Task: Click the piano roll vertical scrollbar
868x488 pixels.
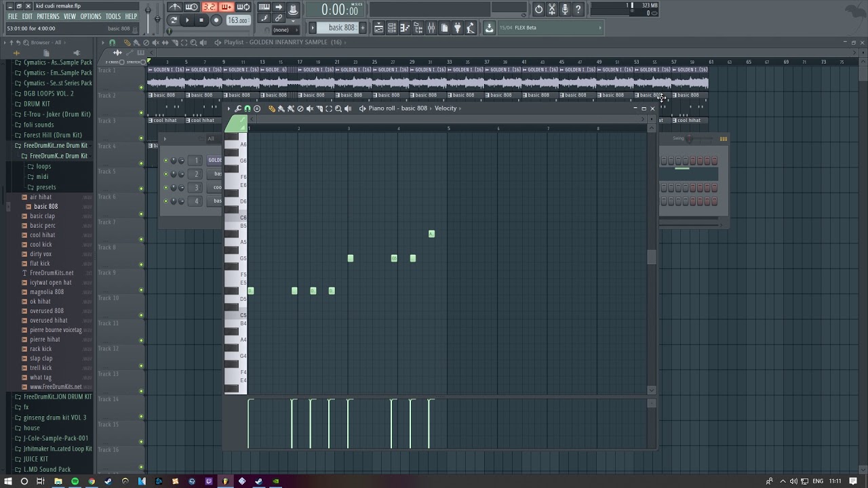Action: tap(652, 258)
